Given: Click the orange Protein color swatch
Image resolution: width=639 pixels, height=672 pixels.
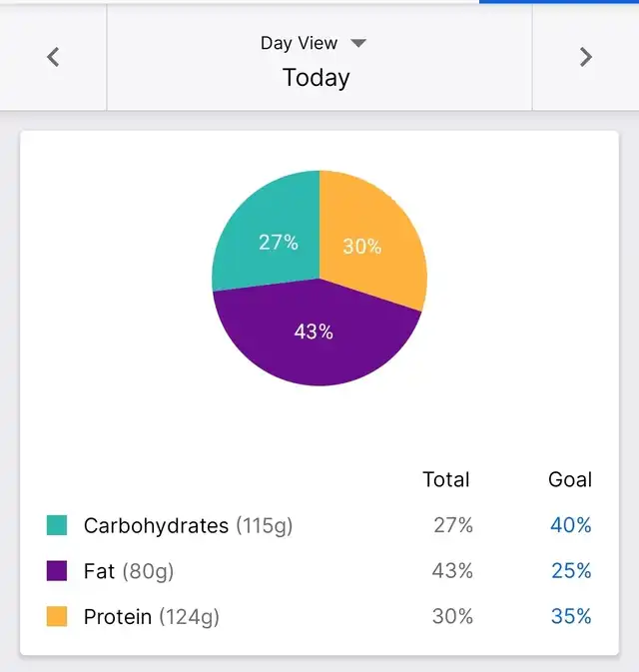Looking at the screenshot, I should click(x=57, y=617).
